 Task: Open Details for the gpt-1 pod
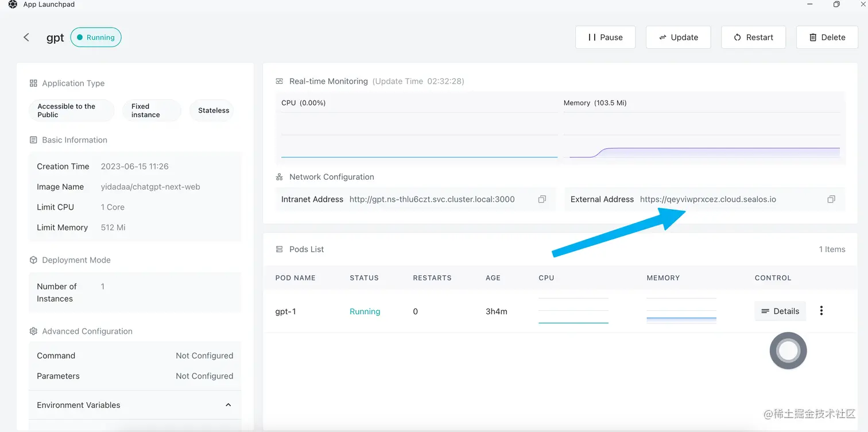780,311
